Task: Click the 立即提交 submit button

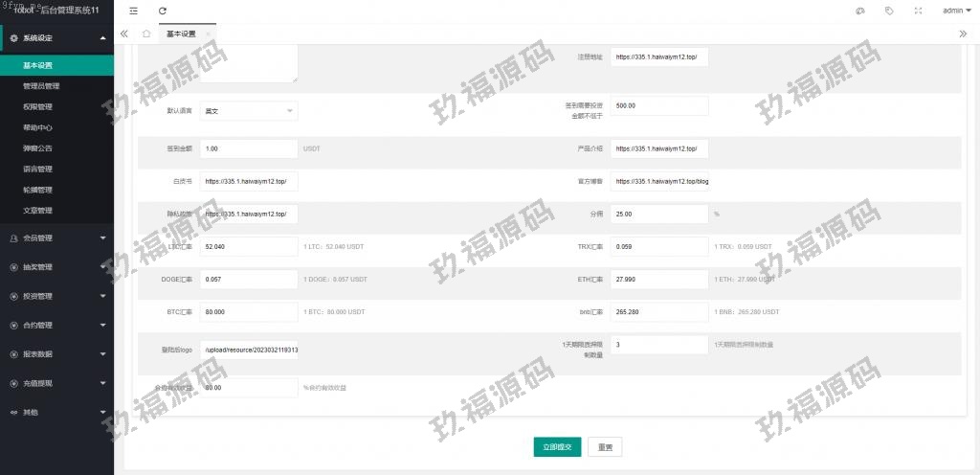Action: (557, 447)
